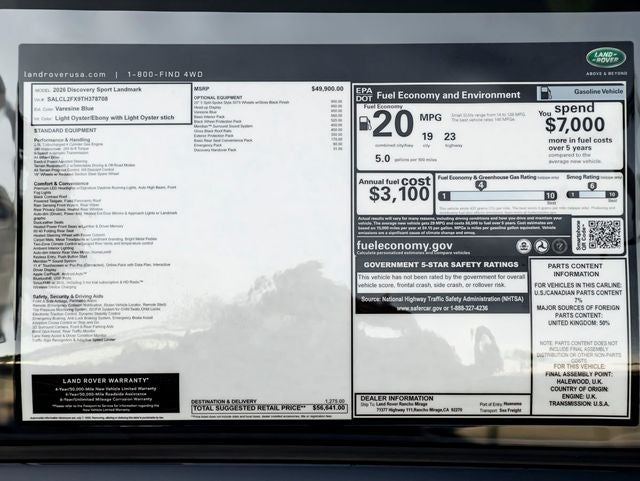The image size is (640, 481).
Task: Open the landroverusa.com website text
Action: (x=65, y=74)
